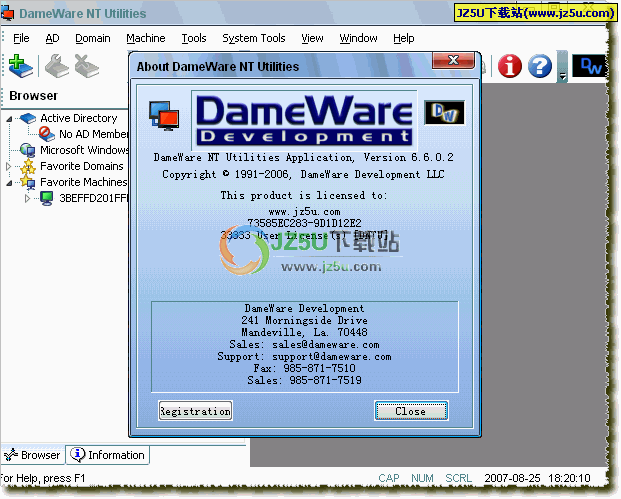This screenshot has width=621, height=499.
Task: Click the Microsoft Windows Network globe icon
Action: pyautogui.click(x=28, y=150)
